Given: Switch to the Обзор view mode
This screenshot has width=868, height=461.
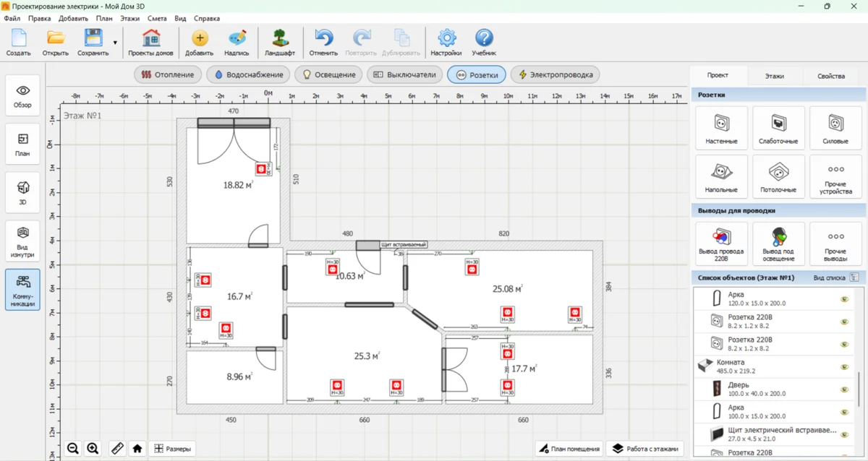Looking at the screenshot, I should pos(22,95).
